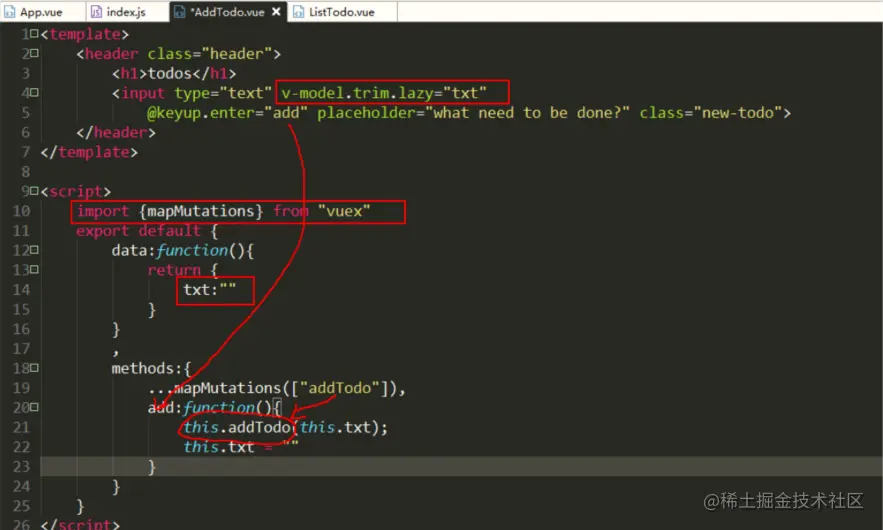
Task: Click the closing </header> tag
Action: [115, 132]
